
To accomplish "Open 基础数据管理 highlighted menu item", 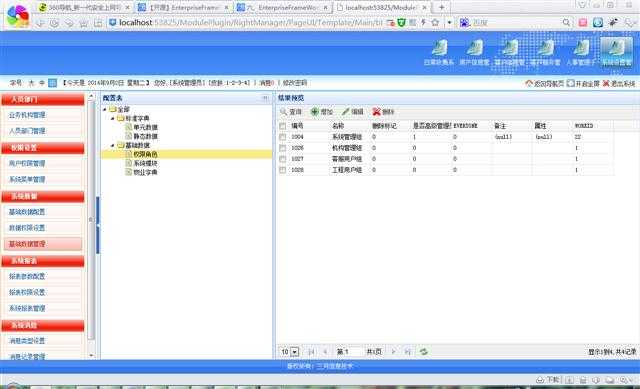I will (x=43, y=244).
